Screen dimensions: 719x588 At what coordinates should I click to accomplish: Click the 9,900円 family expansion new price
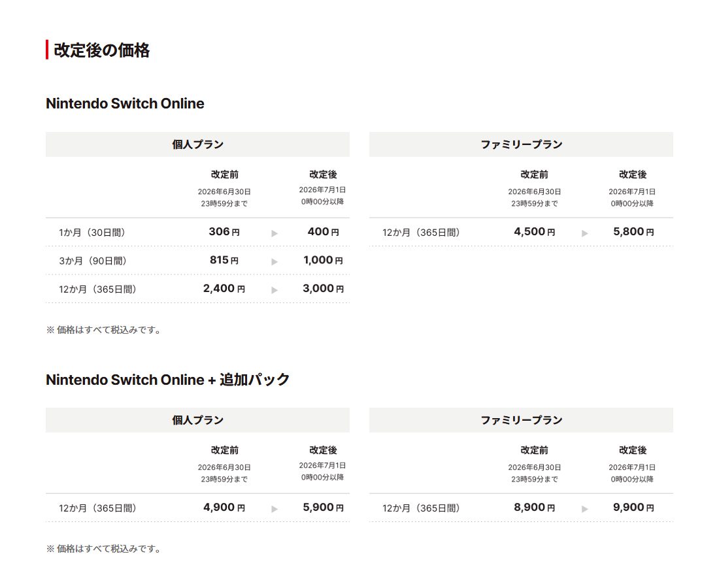634,508
